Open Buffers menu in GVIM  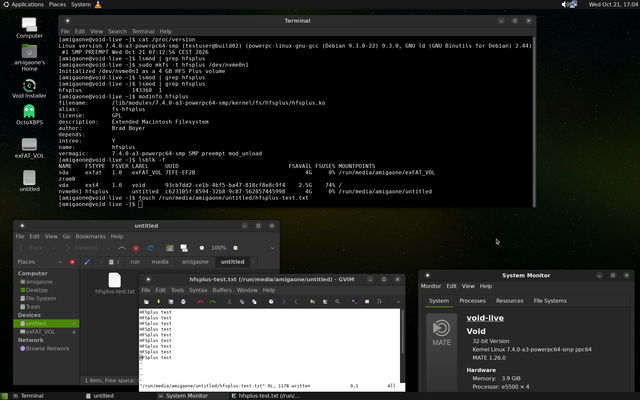tap(222, 290)
